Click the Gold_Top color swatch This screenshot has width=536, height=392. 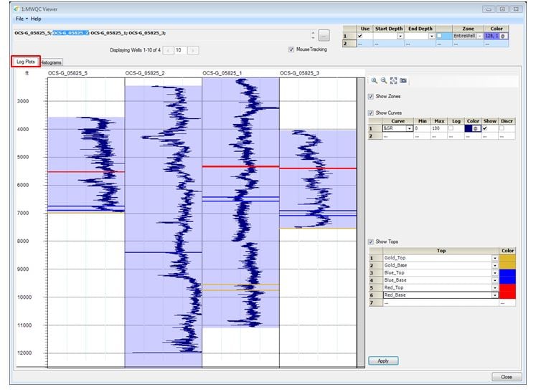[507, 258]
